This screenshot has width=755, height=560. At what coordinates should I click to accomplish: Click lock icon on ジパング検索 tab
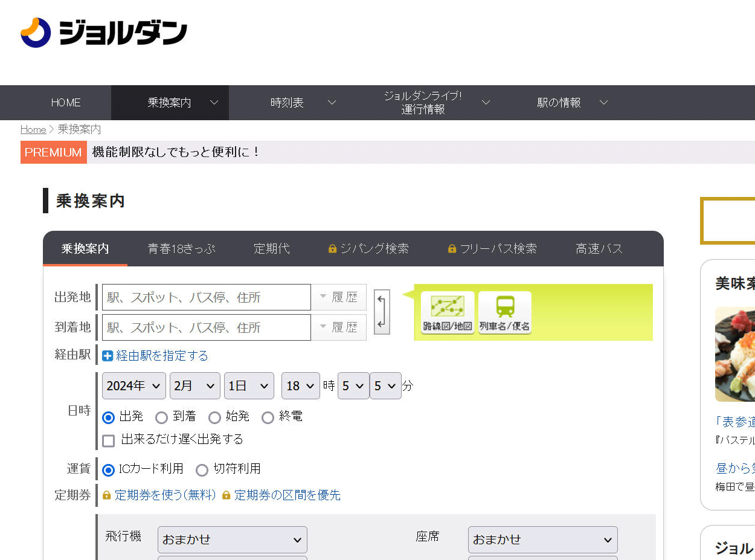(x=332, y=249)
